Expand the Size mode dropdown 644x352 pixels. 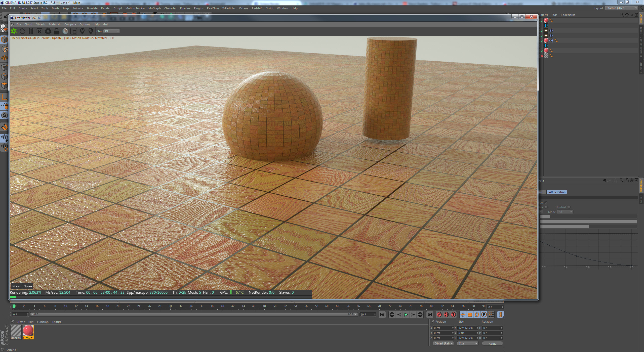point(467,343)
